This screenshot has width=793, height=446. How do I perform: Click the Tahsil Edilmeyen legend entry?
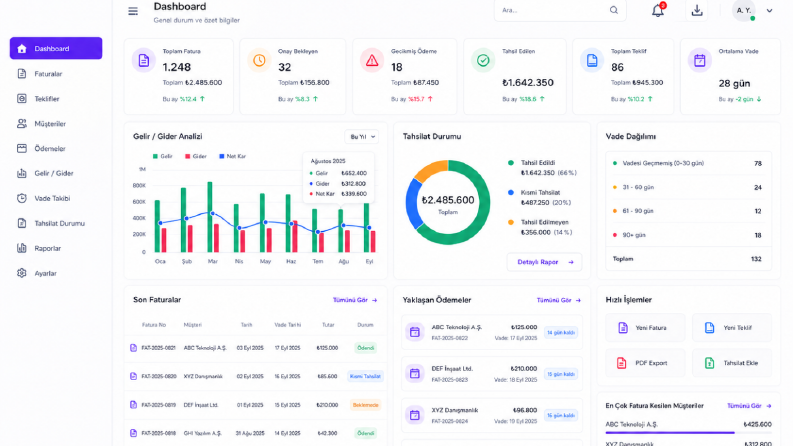(x=540, y=227)
